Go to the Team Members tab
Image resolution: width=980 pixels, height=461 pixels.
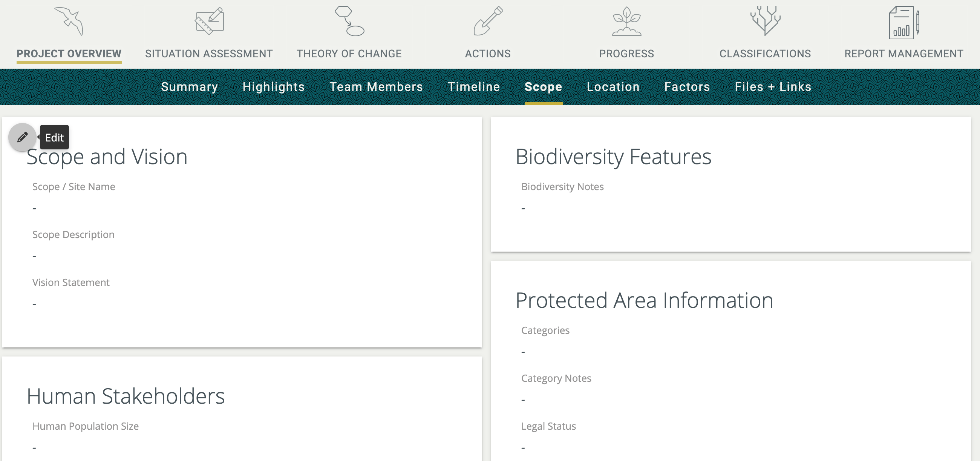tap(376, 87)
